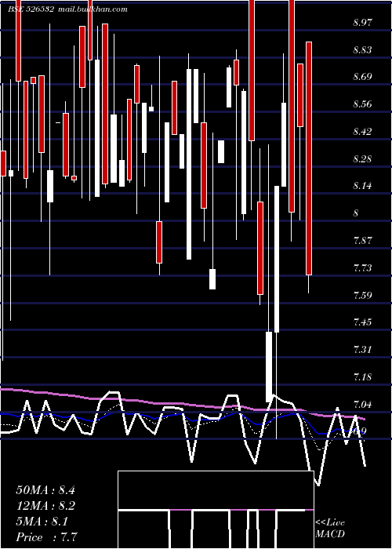Select the 7.45 price axis label
Image resolution: width=392 pixels, height=549 pixels.
(x=362, y=322)
